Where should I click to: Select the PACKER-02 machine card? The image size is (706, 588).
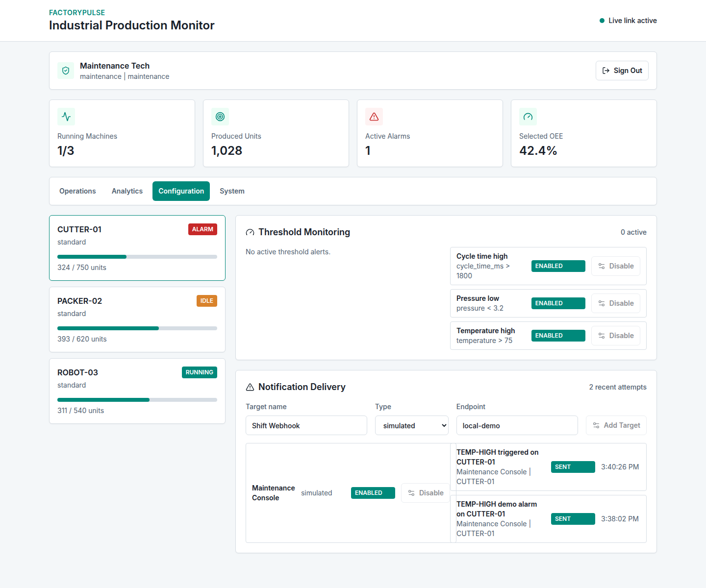pyautogui.click(x=137, y=319)
